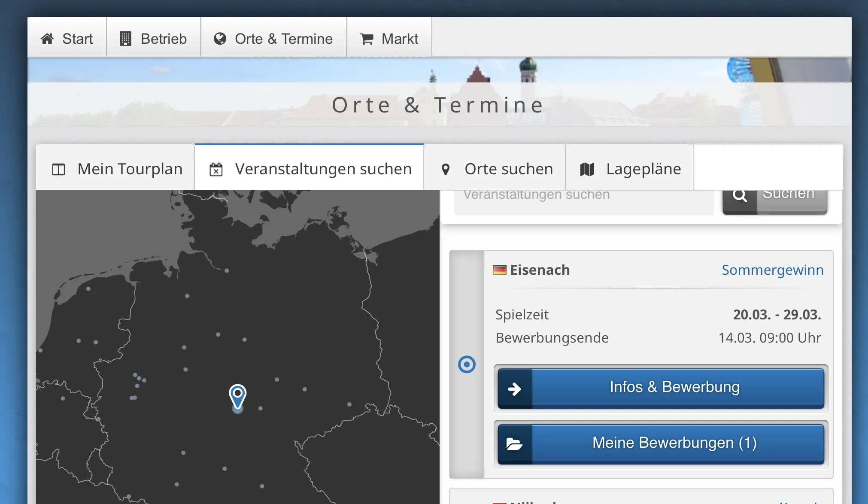Click the Eisenach city heading

click(x=540, y=270)
